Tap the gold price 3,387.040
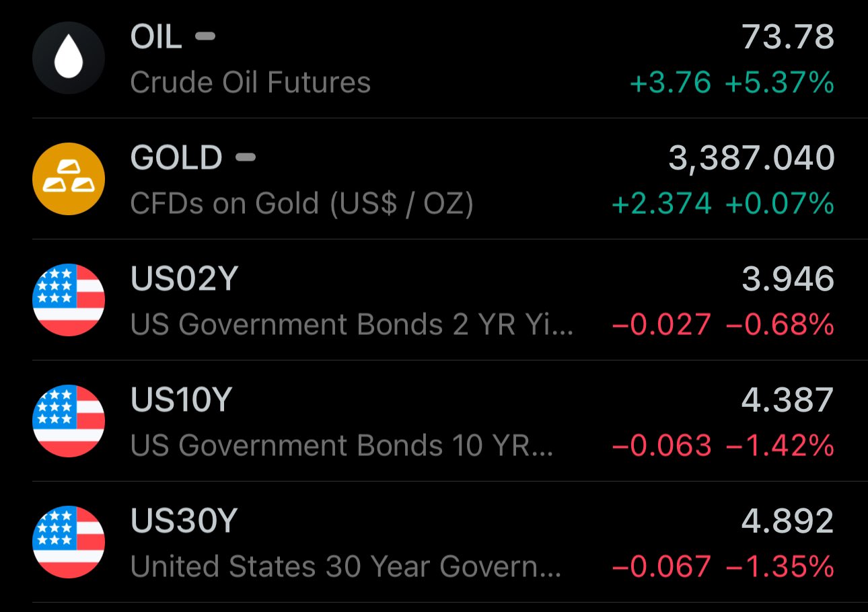 tap(751, 158)
